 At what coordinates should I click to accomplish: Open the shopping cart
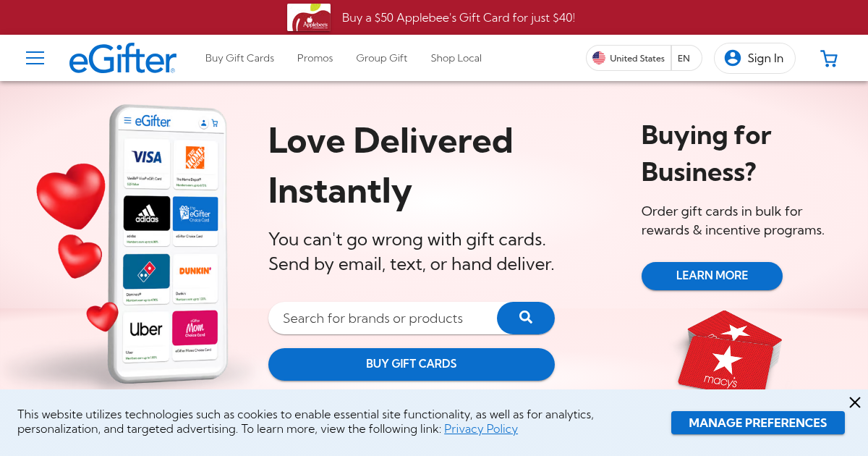tap(828, 58)
